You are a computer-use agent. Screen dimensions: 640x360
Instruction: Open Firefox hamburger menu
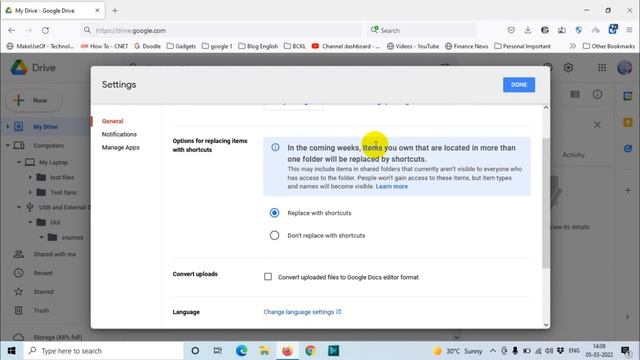(x=629, y=30)
